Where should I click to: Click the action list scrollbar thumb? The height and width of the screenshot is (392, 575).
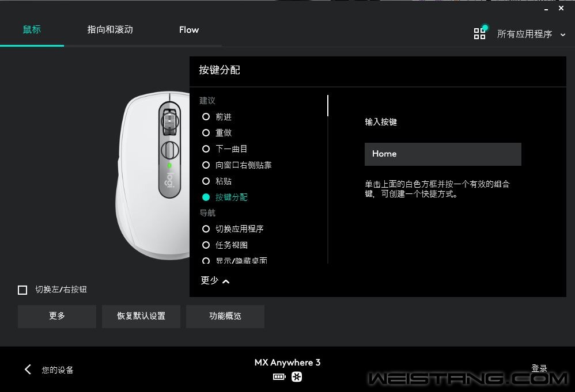click(327, 105)
